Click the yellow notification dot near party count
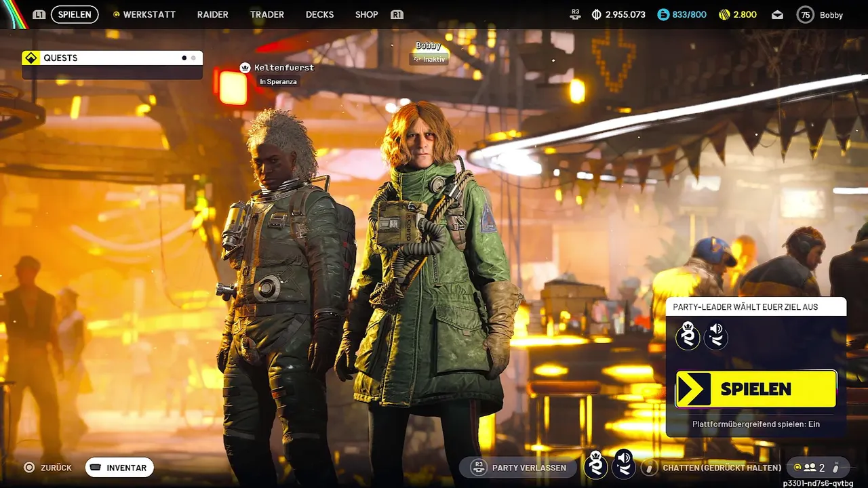 pos(796,468)
